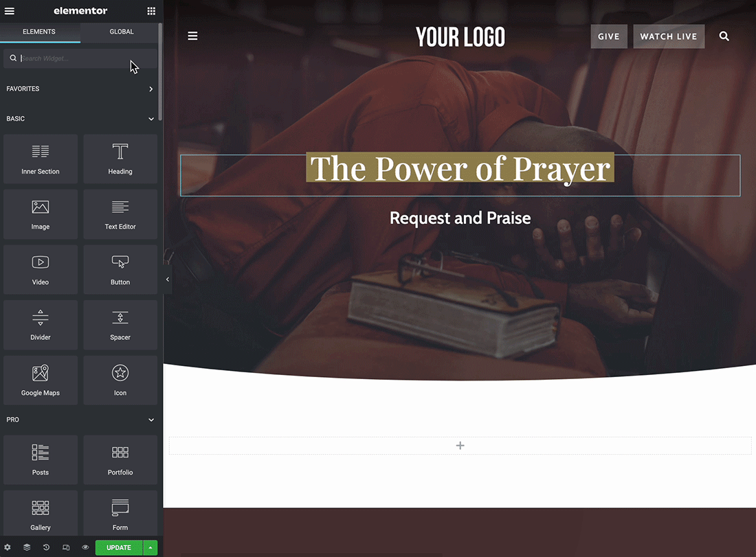Open the site search magnifier in the header
Viewport: 756px width, 557px height.
(724, 36)
